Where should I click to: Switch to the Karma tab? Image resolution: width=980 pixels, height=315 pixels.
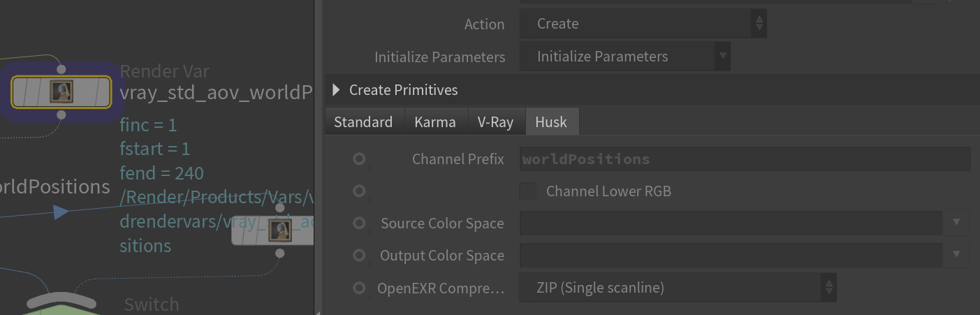[435, 122]
